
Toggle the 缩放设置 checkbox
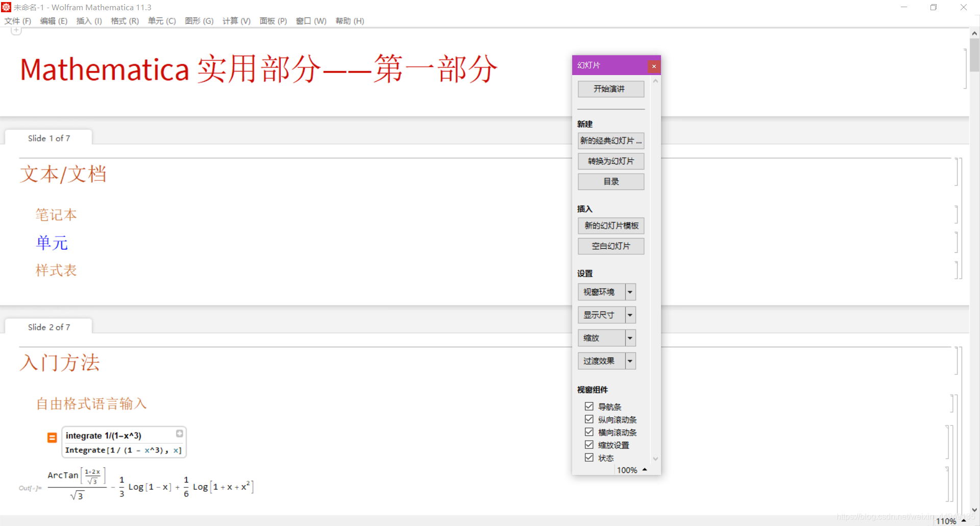(x=589, y=445)
